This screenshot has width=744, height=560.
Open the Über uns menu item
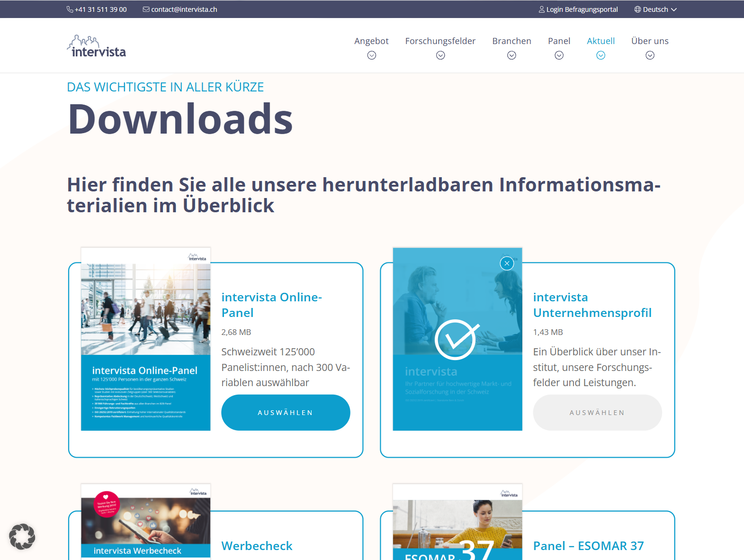(650, 41)
